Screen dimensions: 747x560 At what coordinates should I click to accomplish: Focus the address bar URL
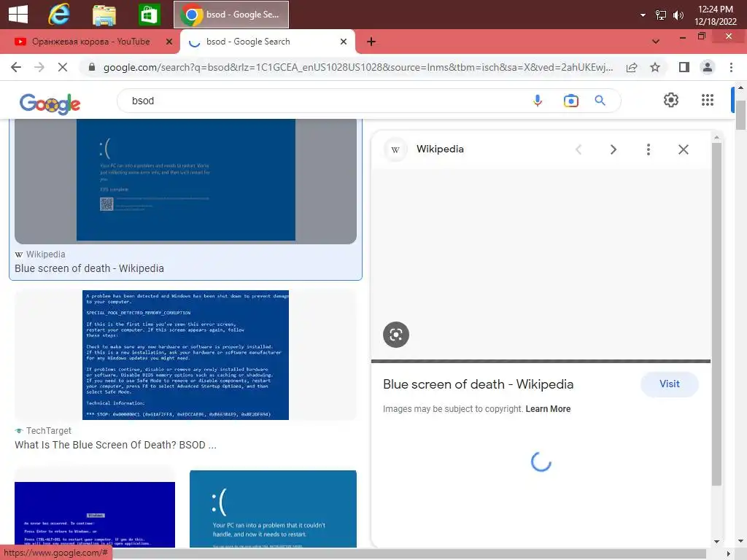coord(357,67)
